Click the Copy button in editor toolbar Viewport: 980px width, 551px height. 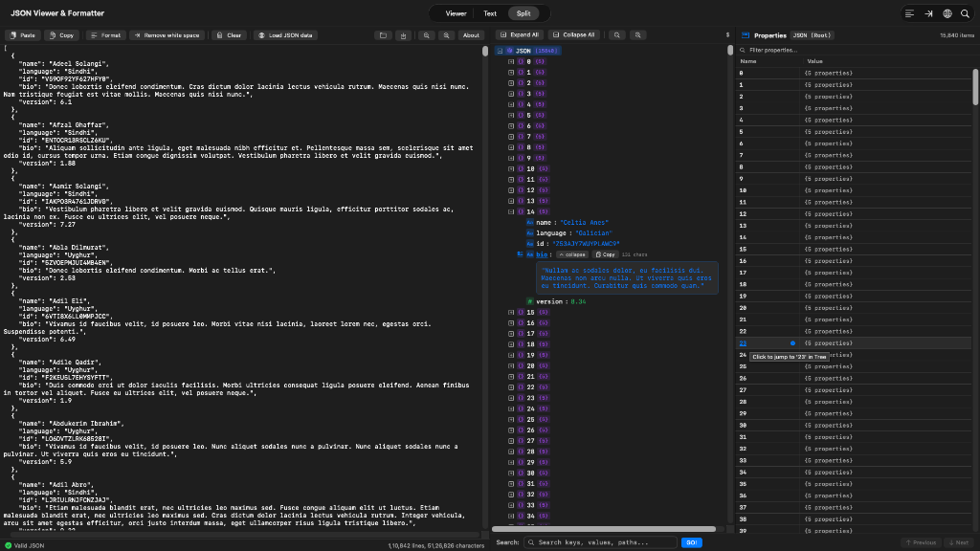click(x=62, y=35)
